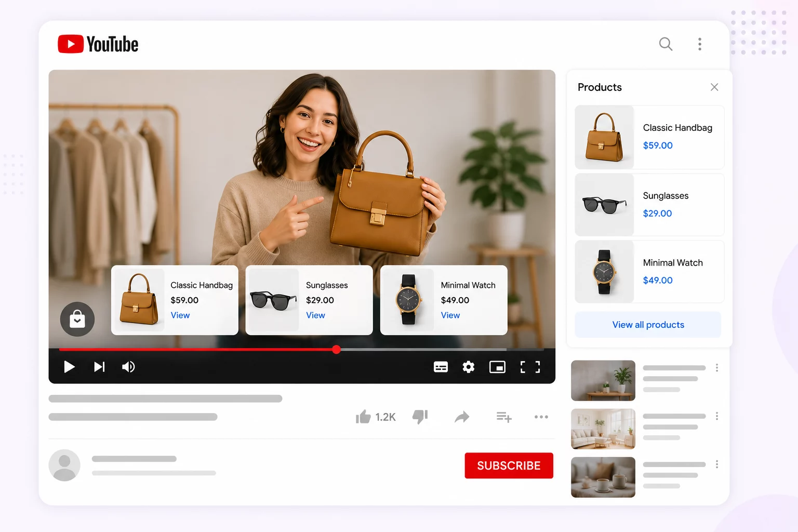Open the channel avatar
This screenshot has width=798, height=532.
(x=64, y=465)
